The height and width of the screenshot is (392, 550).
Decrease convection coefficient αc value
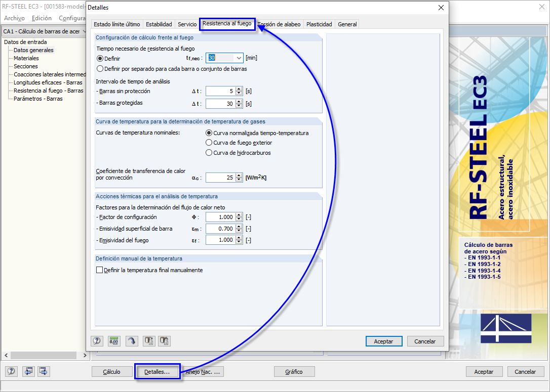point(239,180)
